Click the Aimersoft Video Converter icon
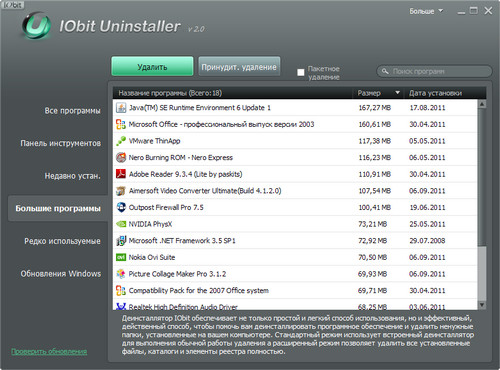 coord(121,191)
